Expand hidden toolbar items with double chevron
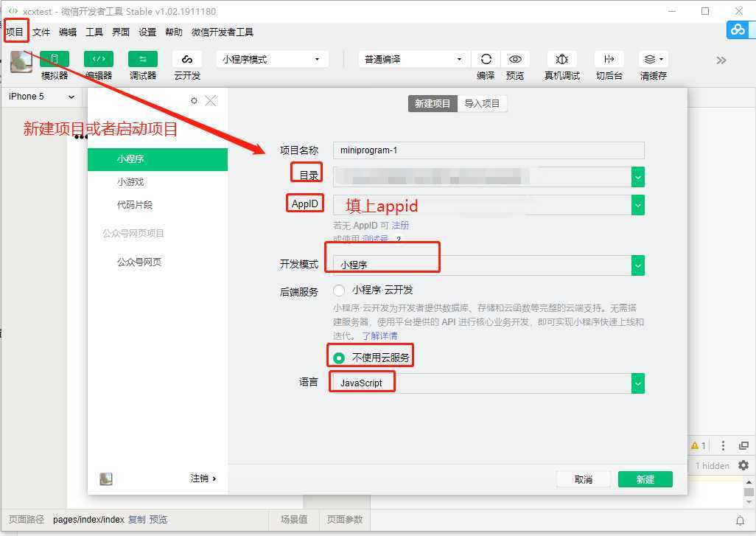Image resolution: width=756 pixels, height=536 pixels. point(721,60)
